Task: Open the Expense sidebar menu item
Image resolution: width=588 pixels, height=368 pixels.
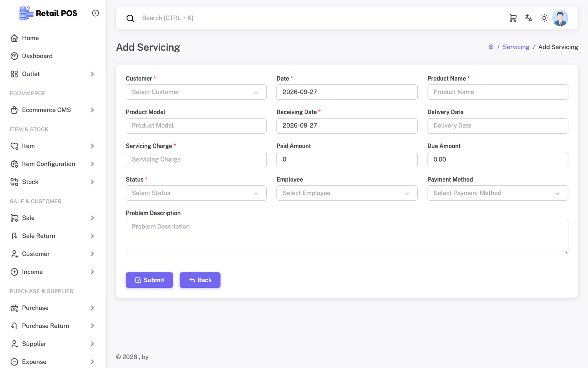Action: 53,361
